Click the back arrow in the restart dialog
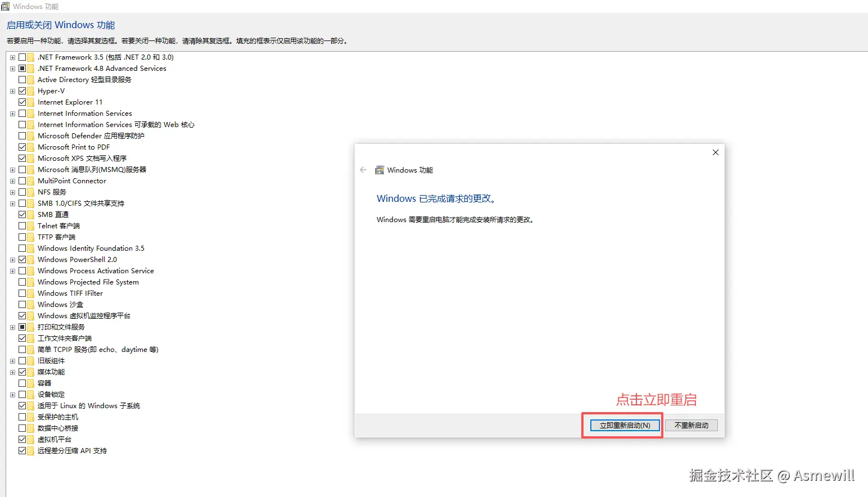 click(x=363, y=170)
